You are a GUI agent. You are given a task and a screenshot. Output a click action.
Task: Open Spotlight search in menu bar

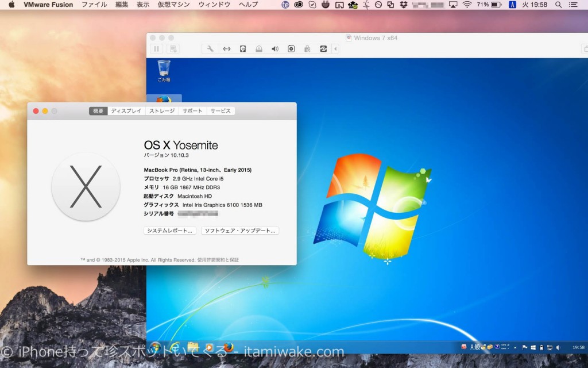[558, 5]
